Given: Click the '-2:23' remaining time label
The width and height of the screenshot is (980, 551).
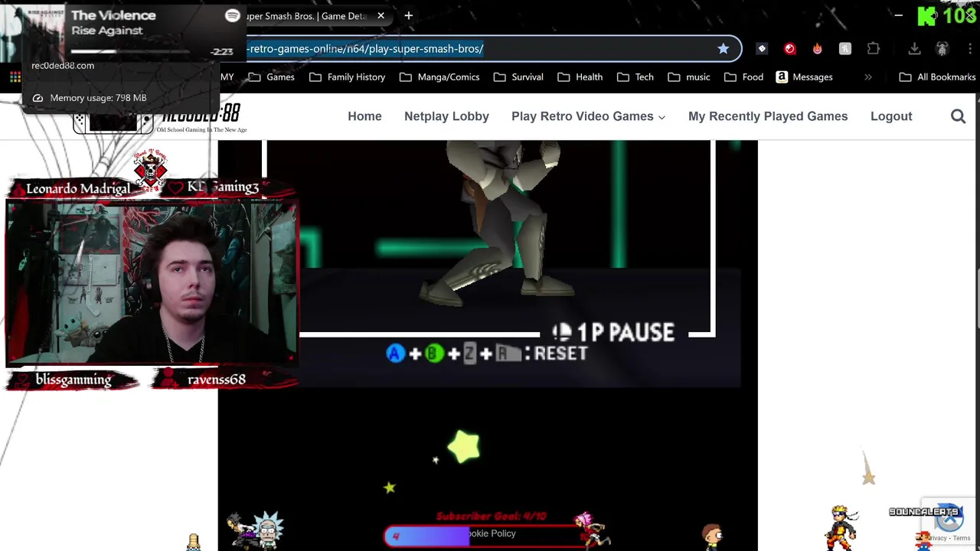Looking at the screenshot, I should click(x=222, y=51).
